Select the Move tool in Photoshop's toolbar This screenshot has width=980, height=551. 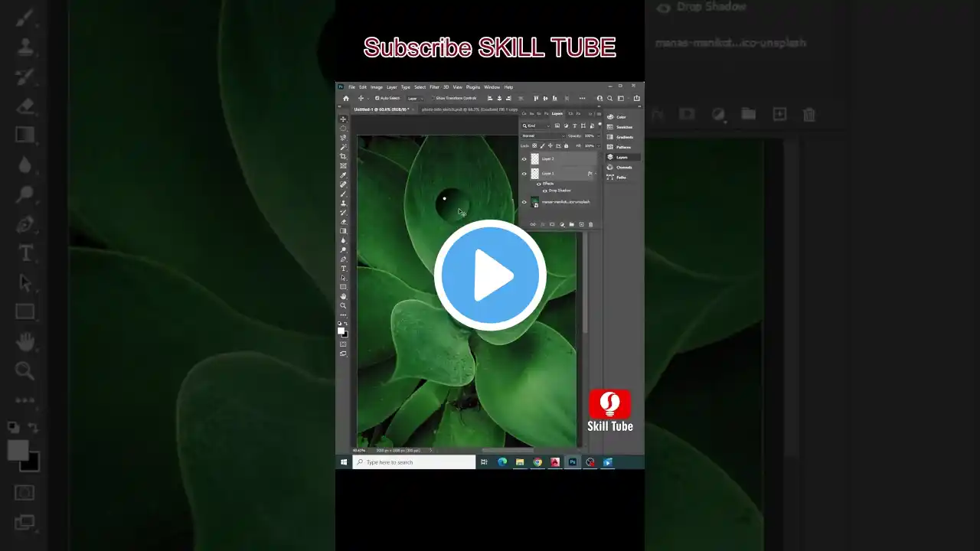[x=343, y=119]
